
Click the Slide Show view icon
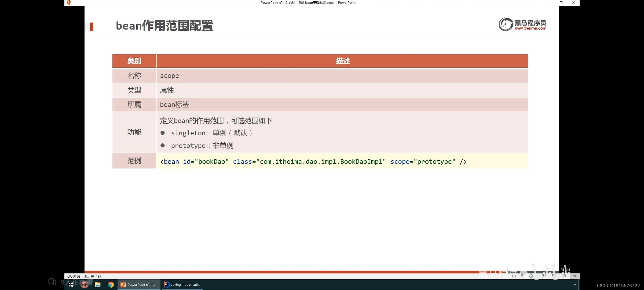coord(574,276)
